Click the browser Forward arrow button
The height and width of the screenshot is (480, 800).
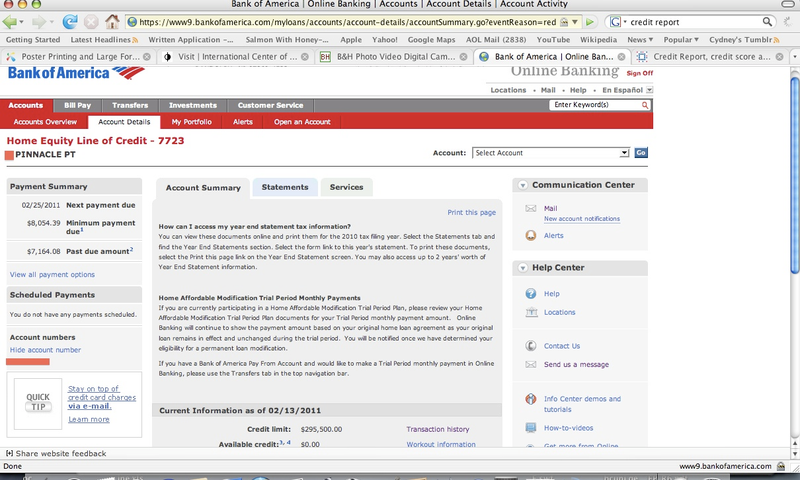pos(38,22)
